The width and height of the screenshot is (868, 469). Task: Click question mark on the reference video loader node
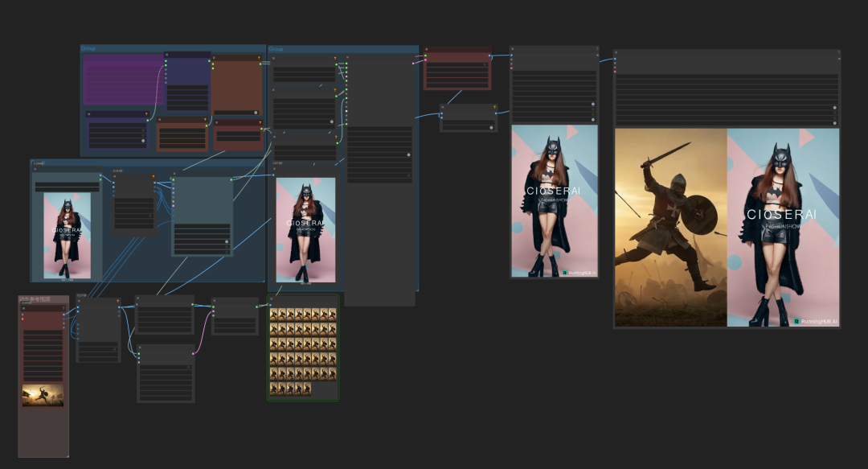tap(63, 308)
